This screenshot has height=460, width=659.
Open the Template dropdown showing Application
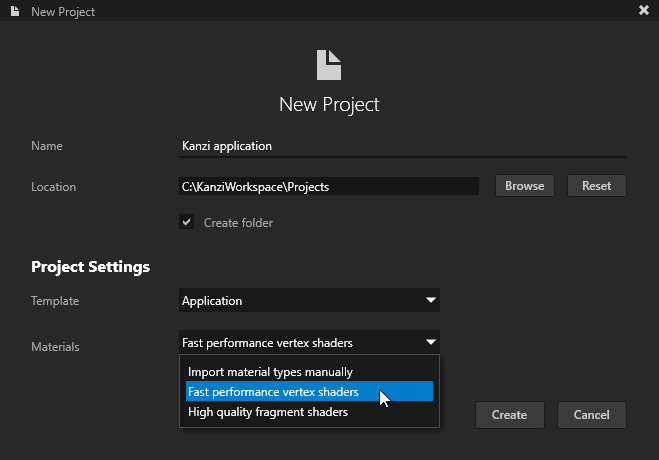(x=309, y=300)
